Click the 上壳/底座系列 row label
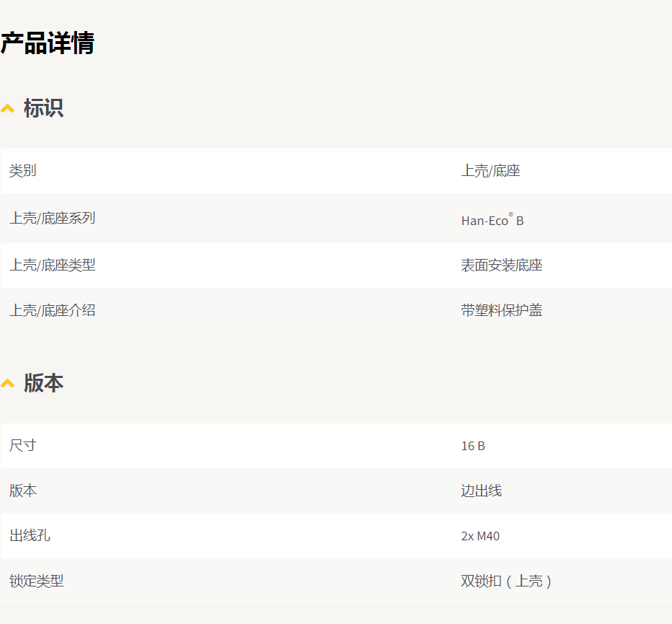The image size is (672, 624). pos(53,219)
